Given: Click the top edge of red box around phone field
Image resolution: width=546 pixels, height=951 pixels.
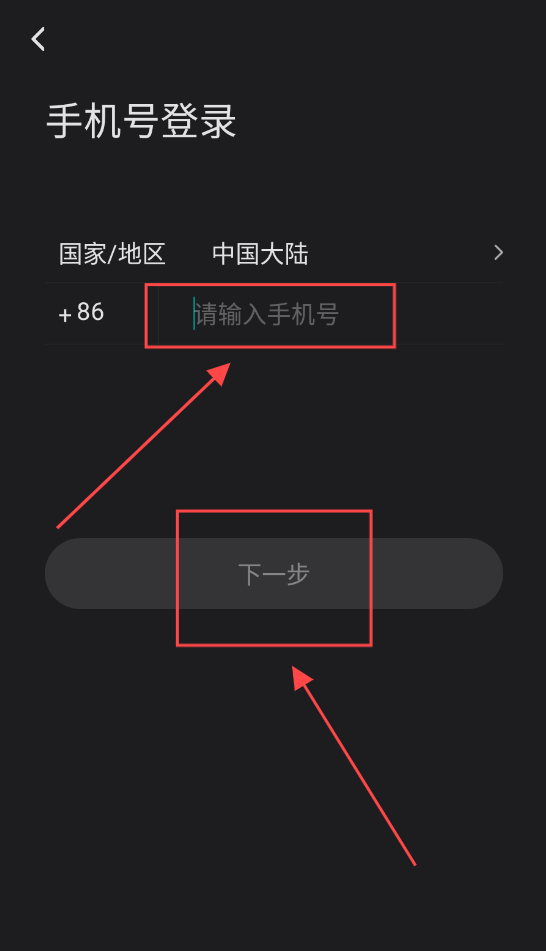Looking at the screenshot, I should click(x=270, y=284).
